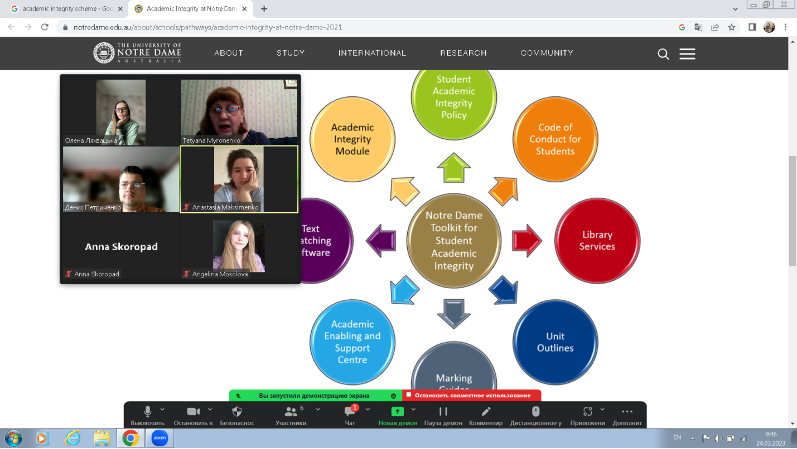Open remote control mouse option
This screenshot has width=797, height=449.
pos(535,412)
